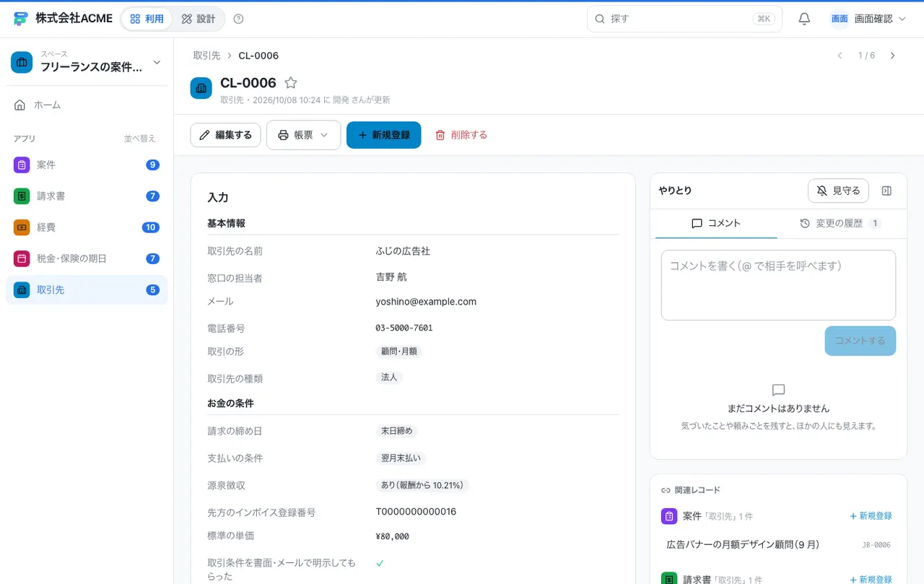Click the 翌月末払い tag
This screenshot has width=924, height=584.
(401, 458)
